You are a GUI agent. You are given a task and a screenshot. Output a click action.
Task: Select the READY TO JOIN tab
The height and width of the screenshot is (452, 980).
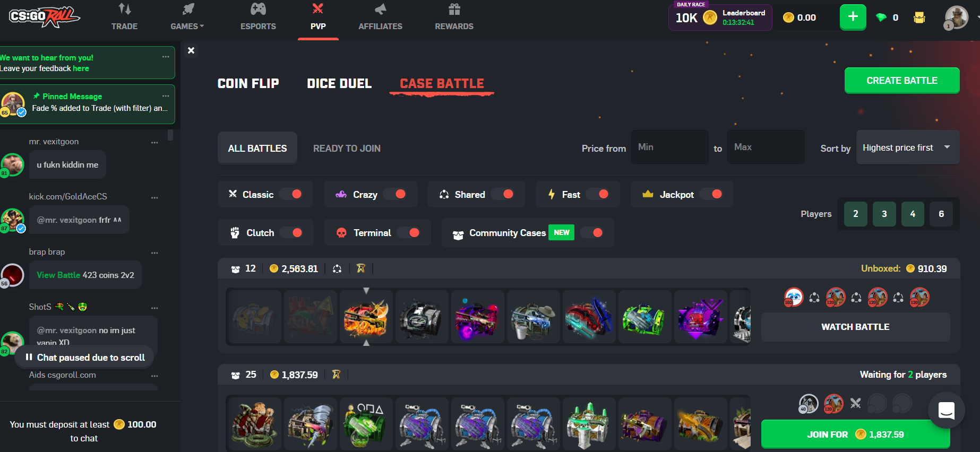click(x=347, y=149)
